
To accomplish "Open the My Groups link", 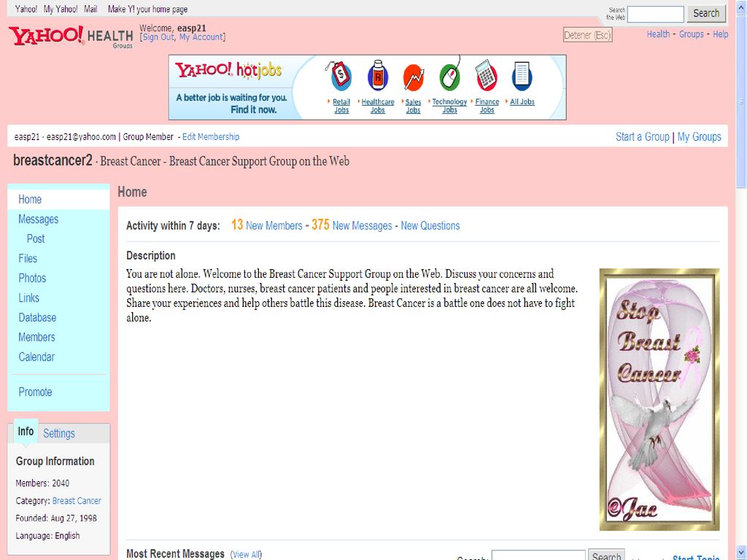I will click(699, 137).
